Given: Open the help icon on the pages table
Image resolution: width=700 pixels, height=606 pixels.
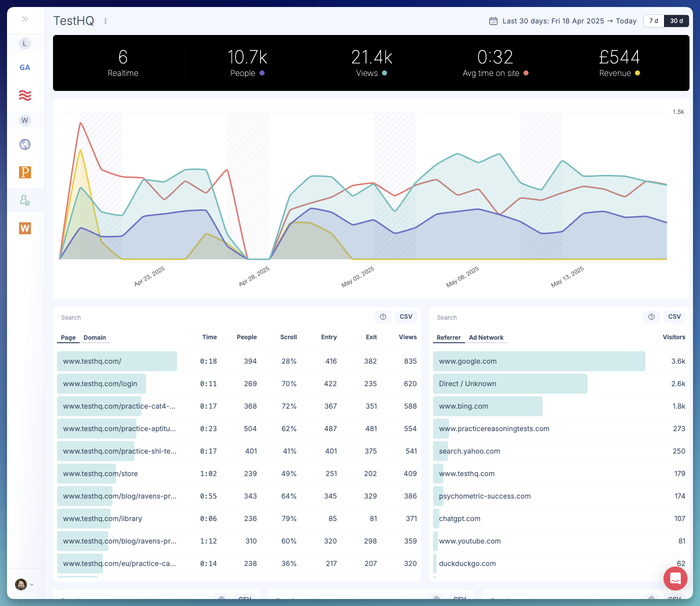Looking at the screenshot, I should [x=383, y=317].
